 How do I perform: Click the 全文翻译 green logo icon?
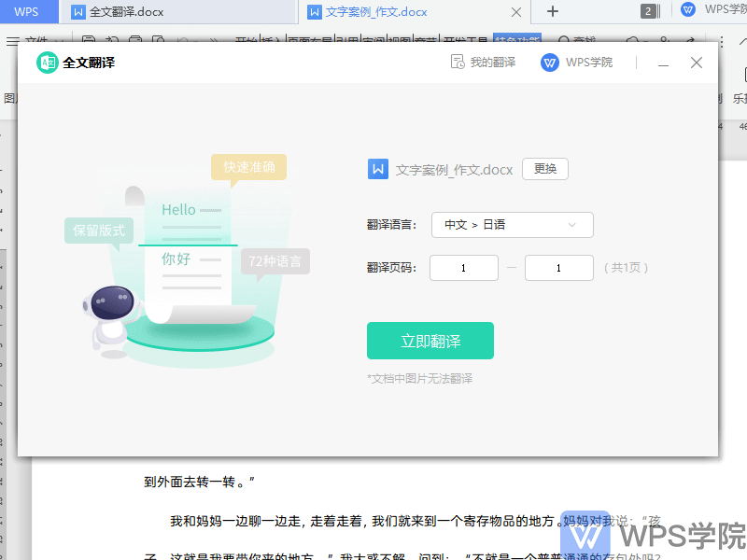tap(48, 63)
